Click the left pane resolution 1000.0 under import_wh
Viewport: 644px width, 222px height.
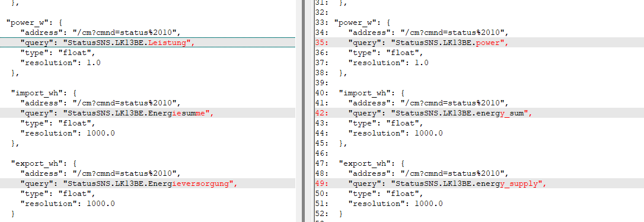(101, 133)
